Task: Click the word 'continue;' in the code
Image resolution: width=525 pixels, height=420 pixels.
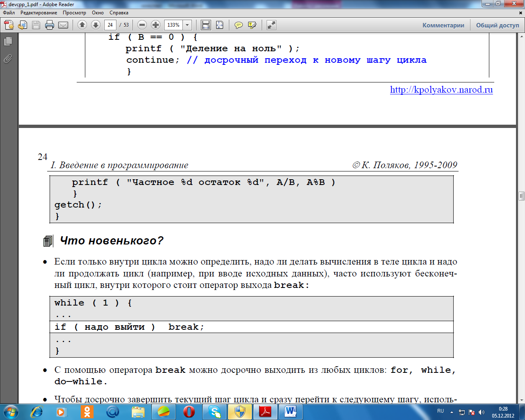Action: tap(153, 60)
